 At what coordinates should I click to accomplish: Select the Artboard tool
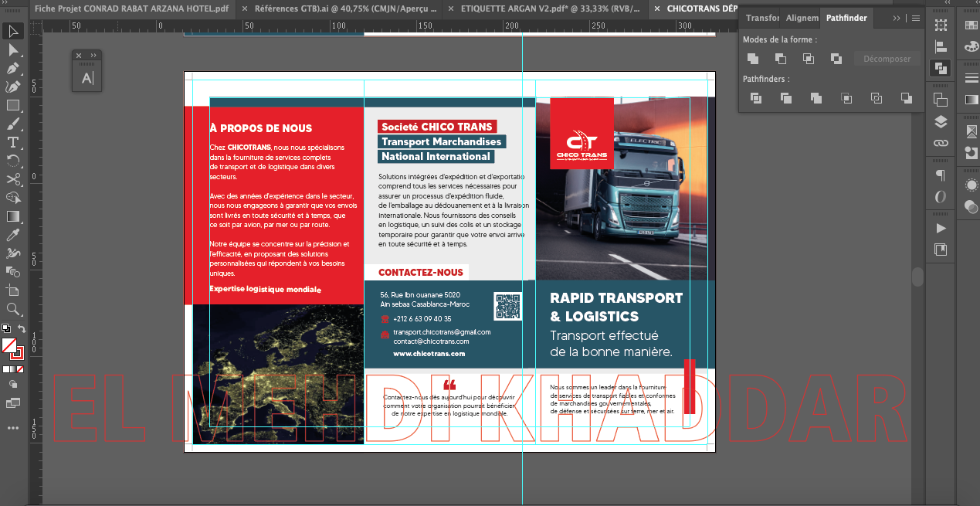[x=13, y=290]
